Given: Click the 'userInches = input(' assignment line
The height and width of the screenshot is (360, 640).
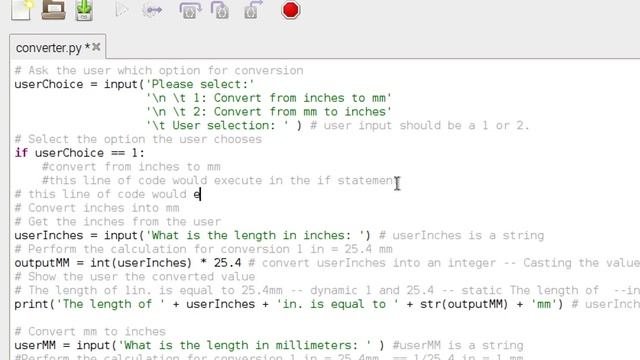Looking at the screenshot, I should (x=193, y=236).
